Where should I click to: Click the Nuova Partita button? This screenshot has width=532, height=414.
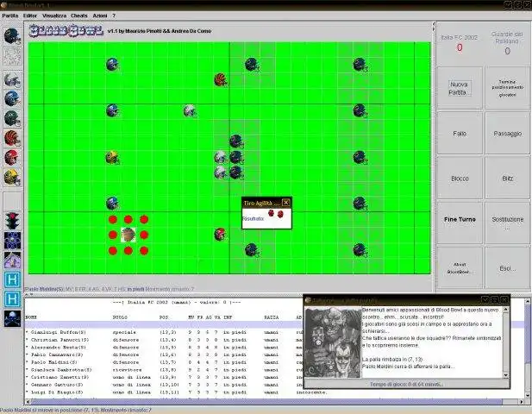point(460,88)
